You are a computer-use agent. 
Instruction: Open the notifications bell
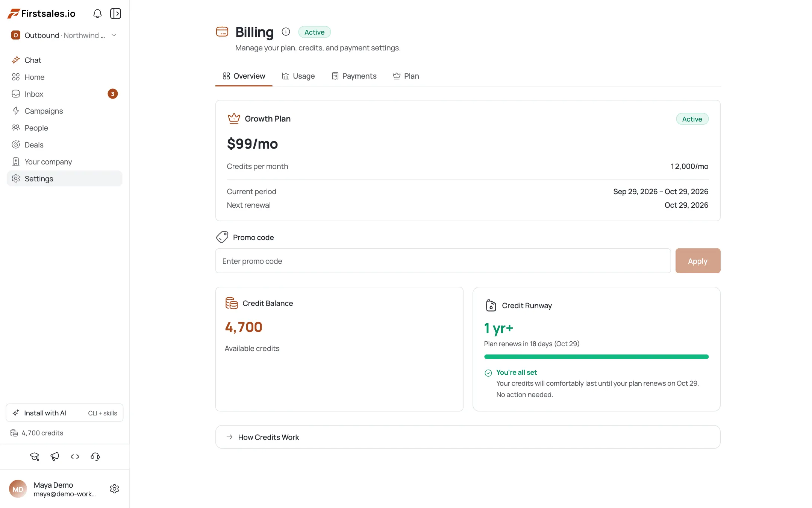(97, 14)
